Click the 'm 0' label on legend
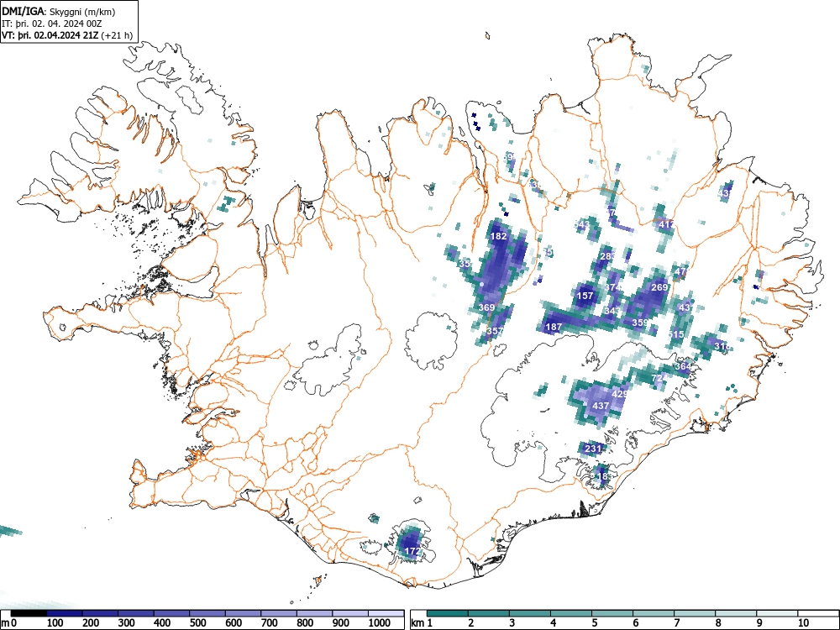 [x=9, y=622]
